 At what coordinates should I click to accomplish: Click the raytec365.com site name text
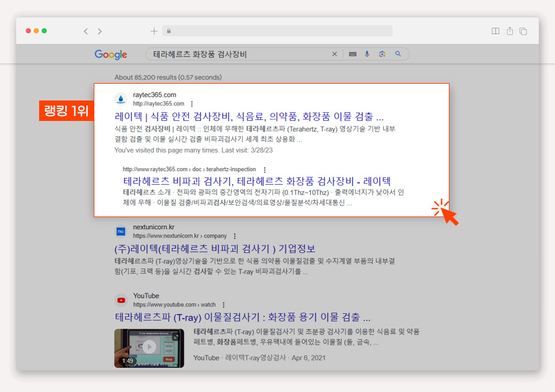pos(155,95)
